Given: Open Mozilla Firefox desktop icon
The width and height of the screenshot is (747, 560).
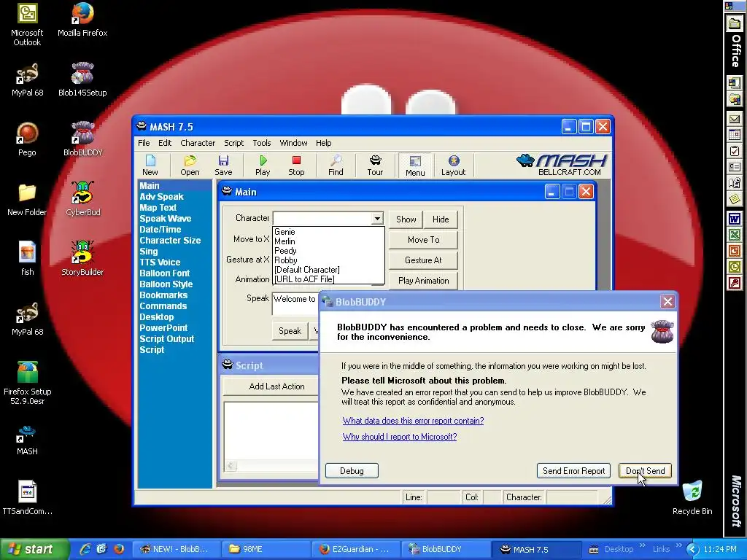Looking at the screenshot, I should [x=82, y=20].
